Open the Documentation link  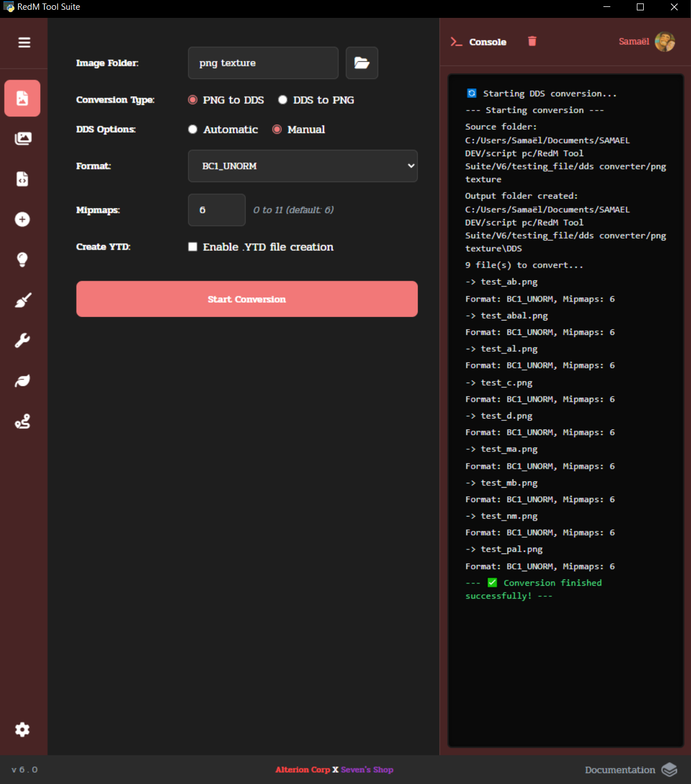[x=620, y=770]
